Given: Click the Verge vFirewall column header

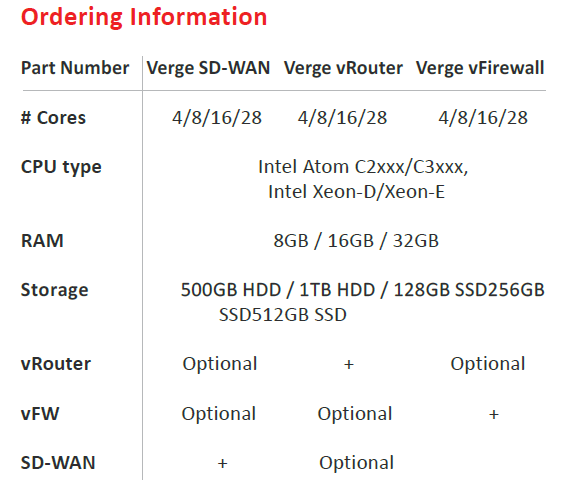Looking at the screenshot, I should pyautogui.click(x=480, y=68).
